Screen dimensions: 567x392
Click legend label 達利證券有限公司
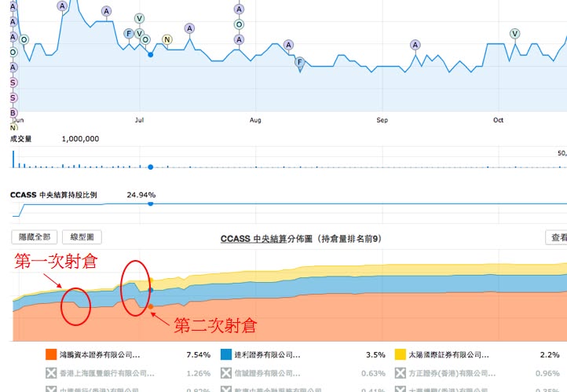pos(267,355)
